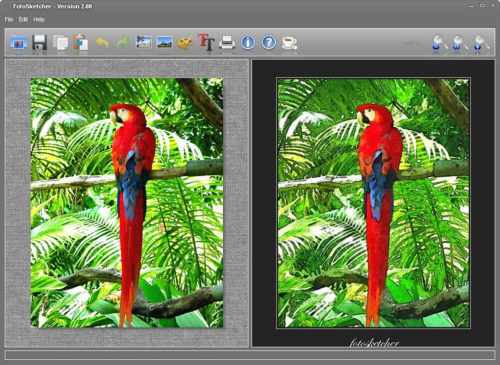Open the Help menu

point(39,20)
